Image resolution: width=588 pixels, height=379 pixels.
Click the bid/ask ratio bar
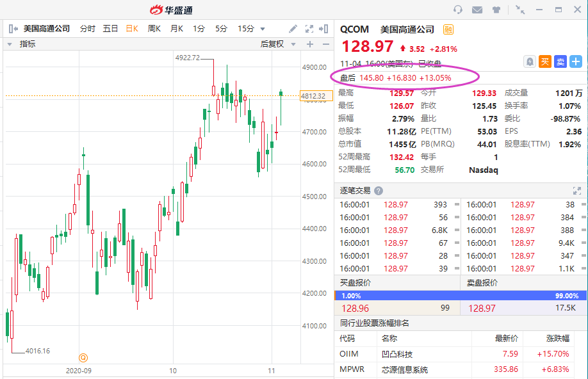[461, 296]
